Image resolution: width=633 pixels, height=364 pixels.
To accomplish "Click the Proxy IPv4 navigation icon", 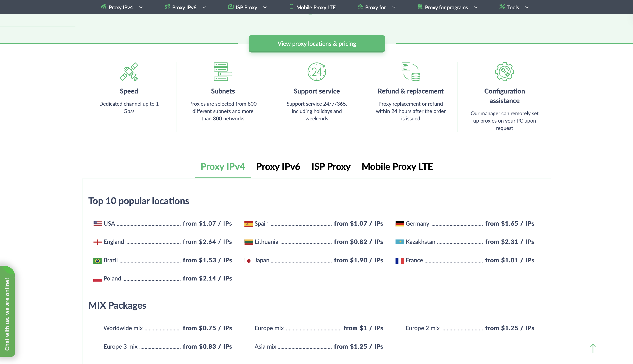I will tap(104, 7).
